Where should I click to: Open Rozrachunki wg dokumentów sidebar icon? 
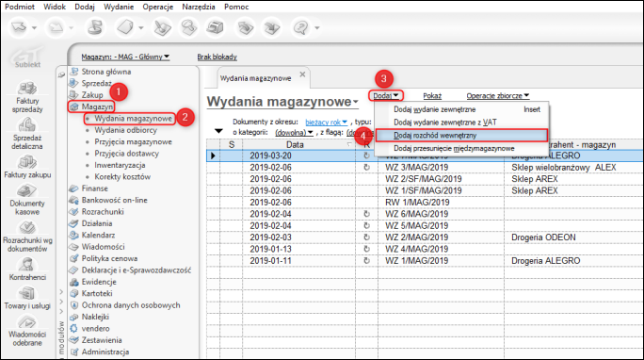click(27, 228)
